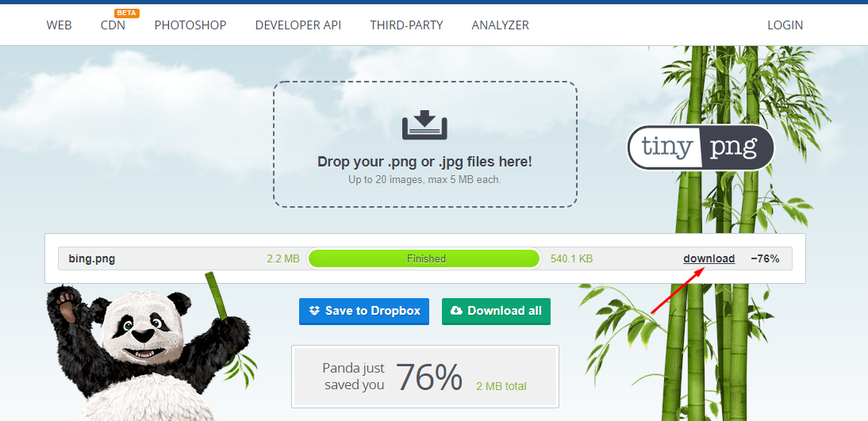
Task: Click the 'Up to 20 images, max 5 MB each.' note
Action: [x=424, y=180]
